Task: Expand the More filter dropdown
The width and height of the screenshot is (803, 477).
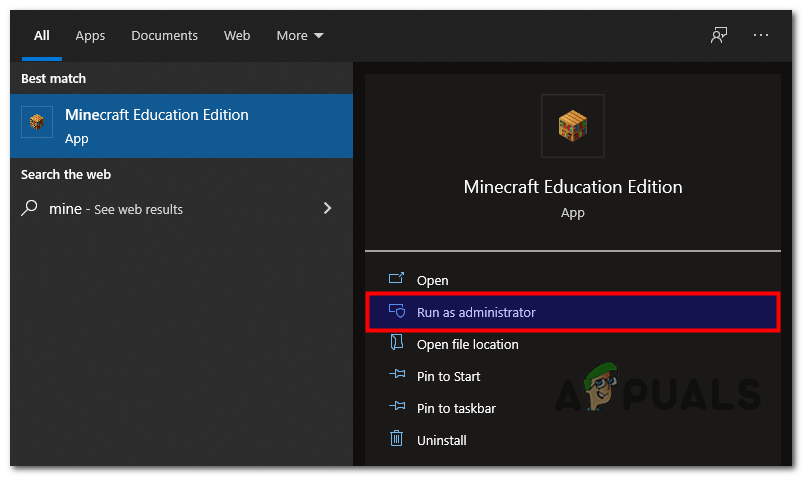Action: click(x=300, y=35)
